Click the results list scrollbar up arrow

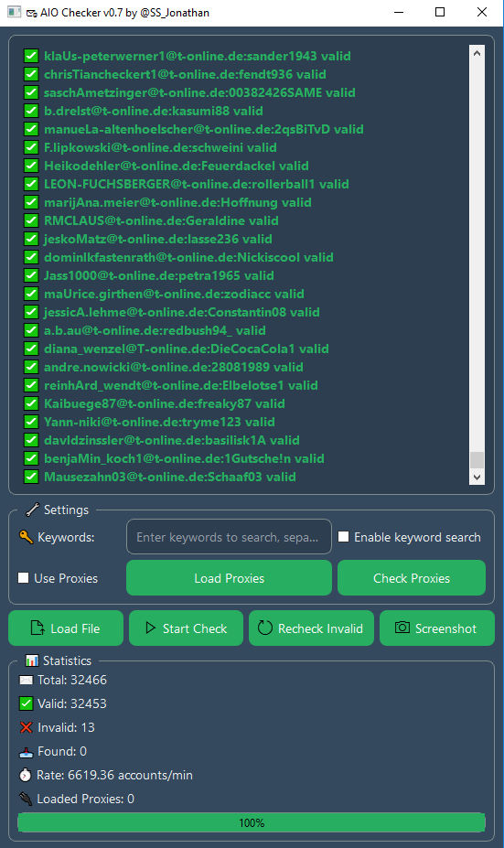pyautogui.click(x=477, y=53)
